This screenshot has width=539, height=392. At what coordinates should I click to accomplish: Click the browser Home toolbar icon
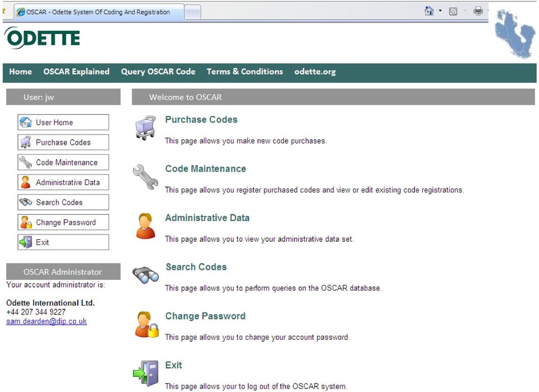429,11
